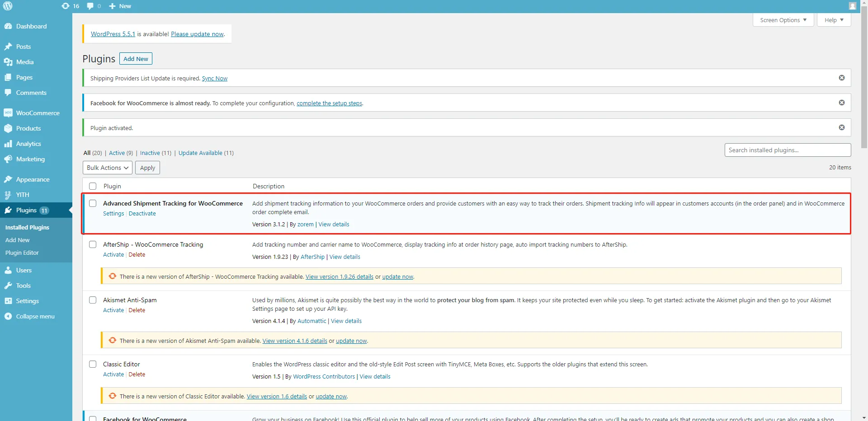Click the Add New plugin button
The height and width of the screenshot is (421, 868).
pos(136,59)
